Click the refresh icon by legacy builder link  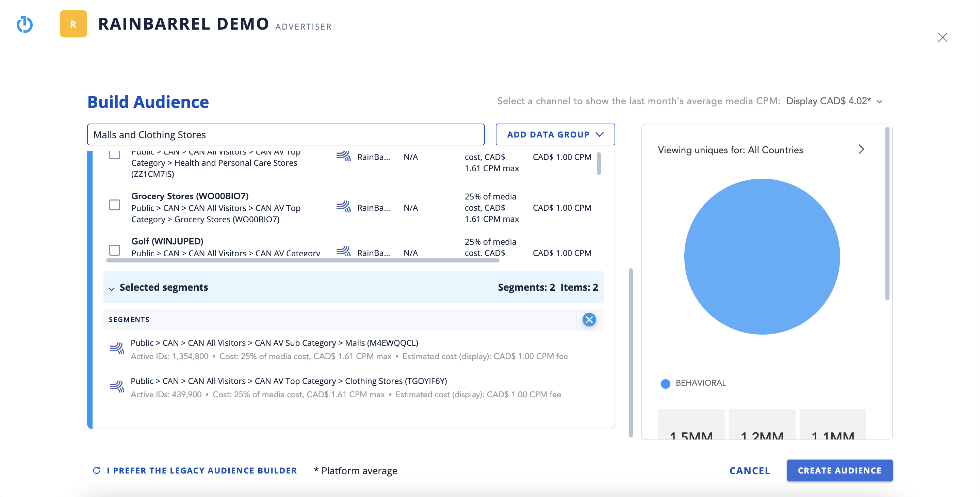(97, 470)
